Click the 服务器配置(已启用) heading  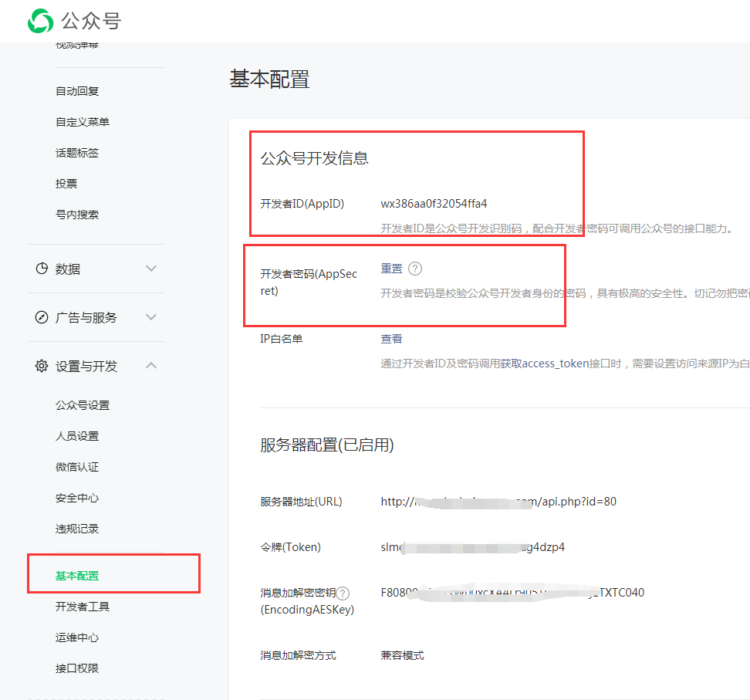(x=326, y=445)
